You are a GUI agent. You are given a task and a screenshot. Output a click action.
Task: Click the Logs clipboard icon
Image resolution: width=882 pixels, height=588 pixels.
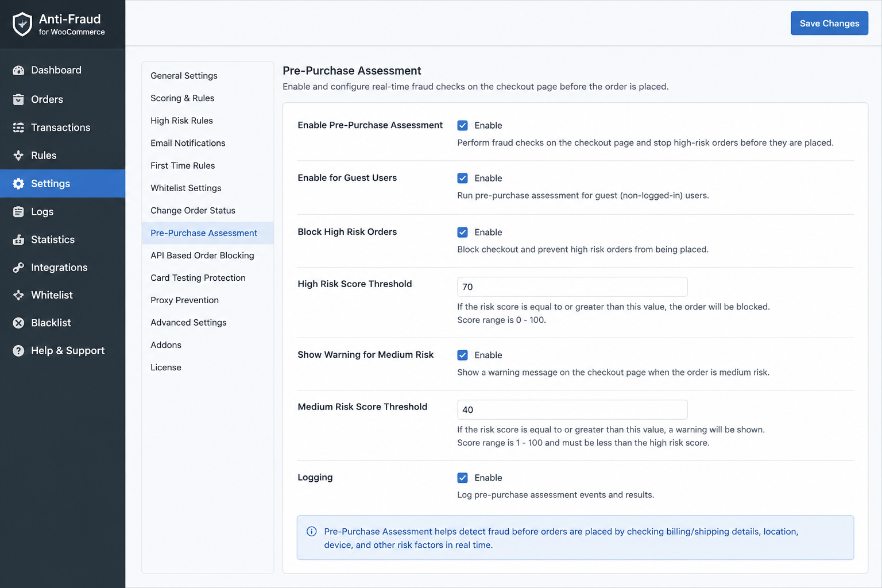pos(18,212)
